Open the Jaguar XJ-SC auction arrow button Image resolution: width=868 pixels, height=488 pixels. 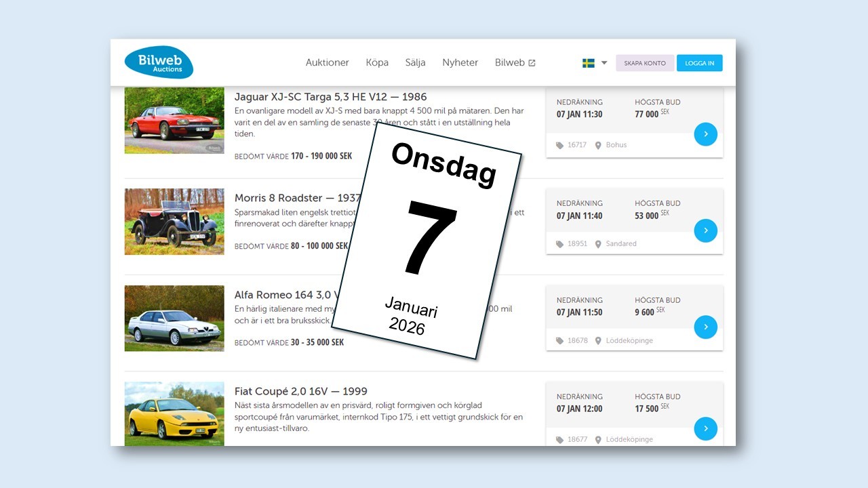[x=705, y=134]
